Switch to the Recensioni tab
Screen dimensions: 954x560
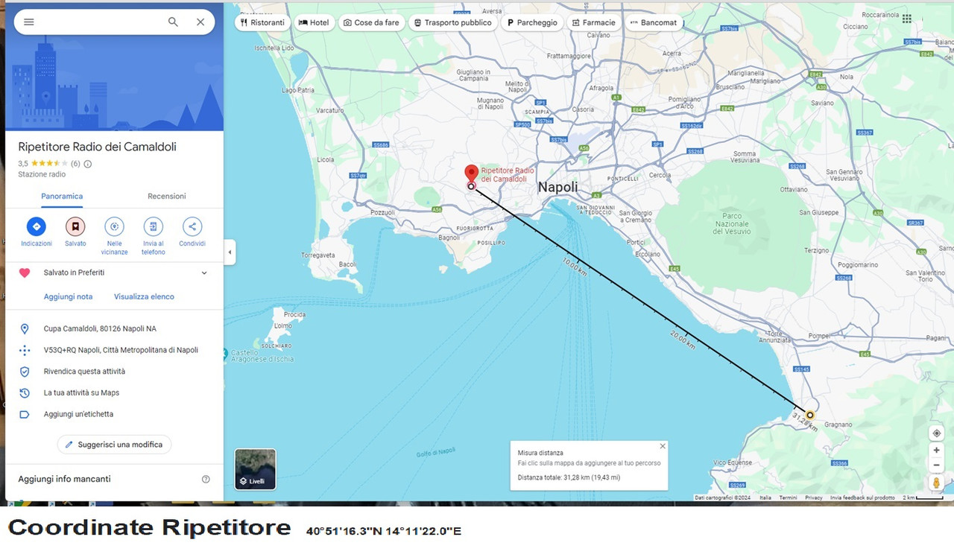[x=167, y=197]
